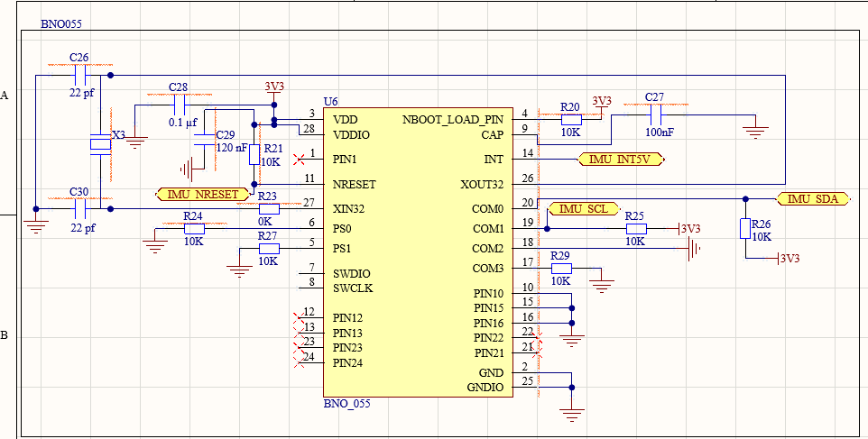Select the 0K value under R23
The height and width of the screenshot is (439, 868).
coord(264,221)
